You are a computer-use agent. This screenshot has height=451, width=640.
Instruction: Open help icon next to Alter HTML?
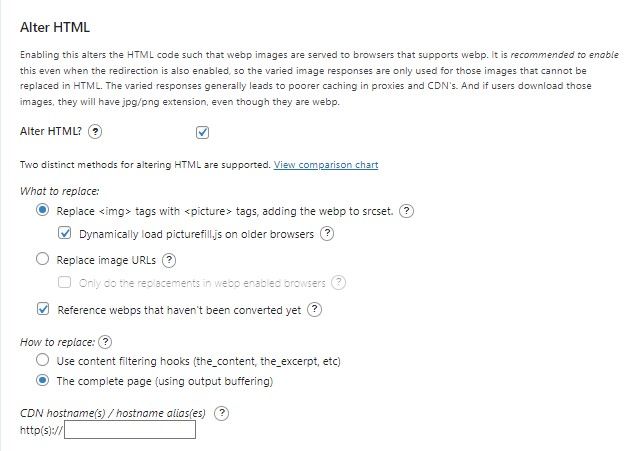tap(95, 132)
